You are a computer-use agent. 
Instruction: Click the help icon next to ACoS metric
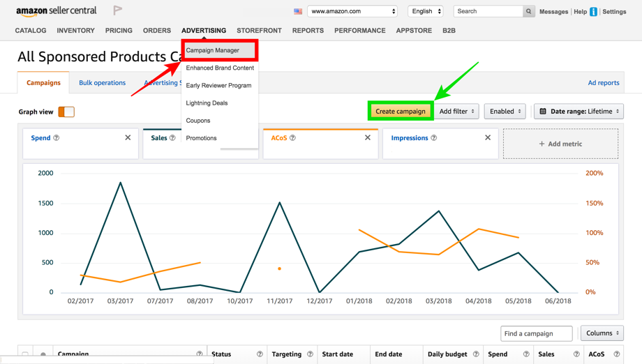[292, 138]
